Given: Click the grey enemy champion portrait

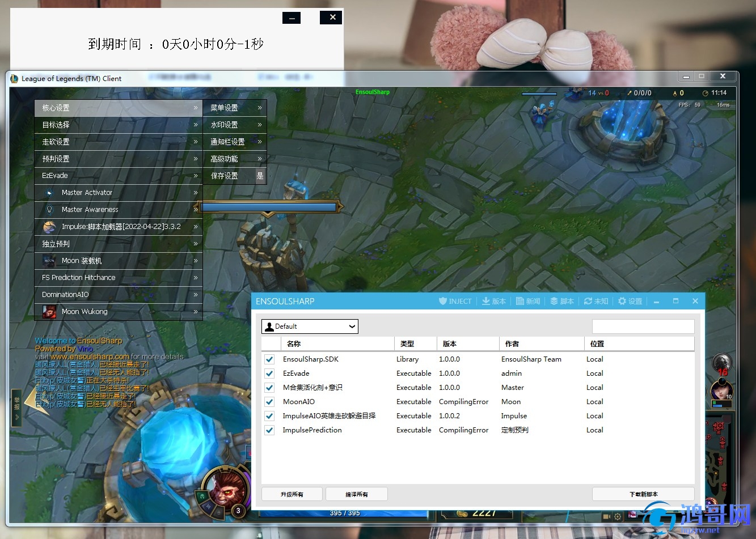Looking at the screenshot, I should click(721, 363).
